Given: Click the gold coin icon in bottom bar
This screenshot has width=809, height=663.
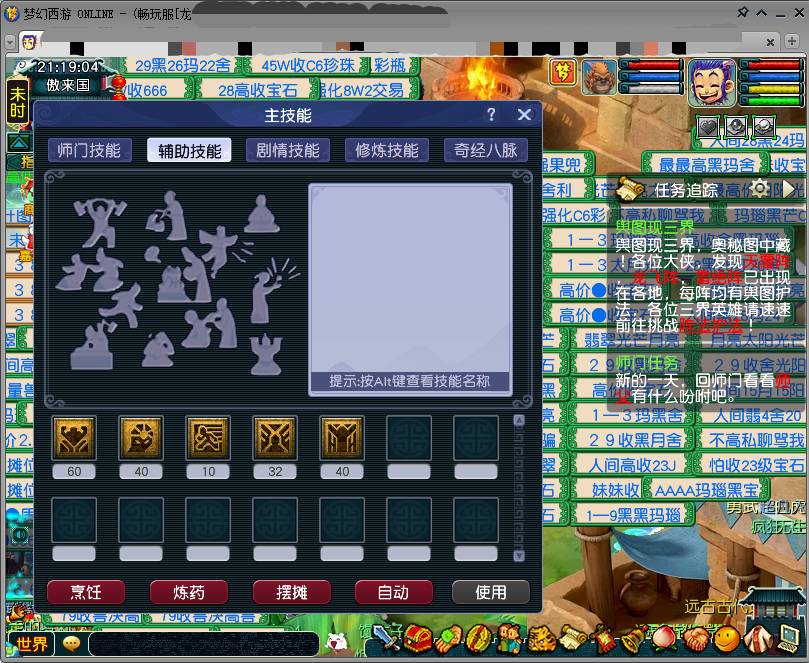Looking at the screenshot, I should click(x=478, y=640).
